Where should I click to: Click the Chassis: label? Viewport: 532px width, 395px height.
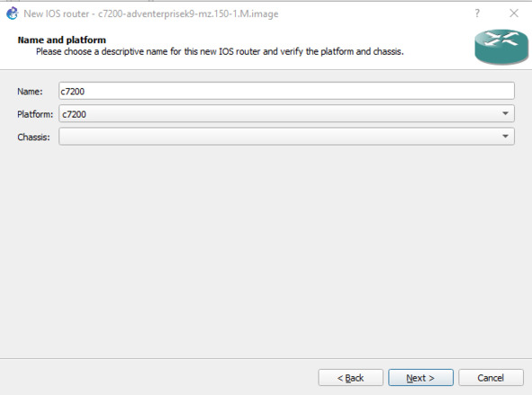click(x=33, y=137)
